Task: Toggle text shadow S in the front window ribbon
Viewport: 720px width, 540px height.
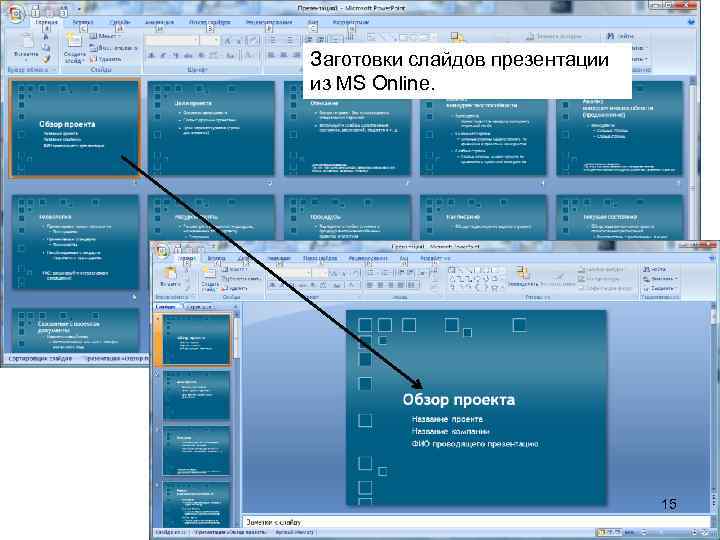Action: tap(313, 285)
